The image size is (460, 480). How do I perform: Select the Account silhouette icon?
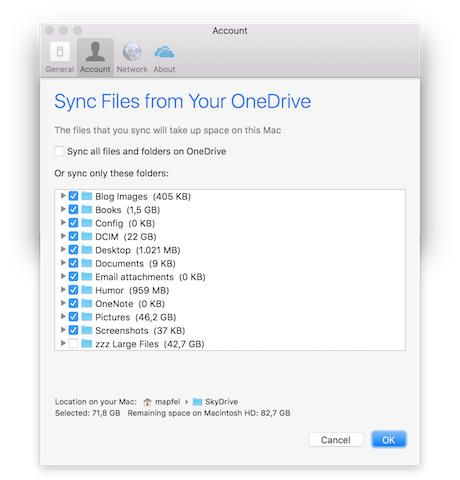point(95,52)
